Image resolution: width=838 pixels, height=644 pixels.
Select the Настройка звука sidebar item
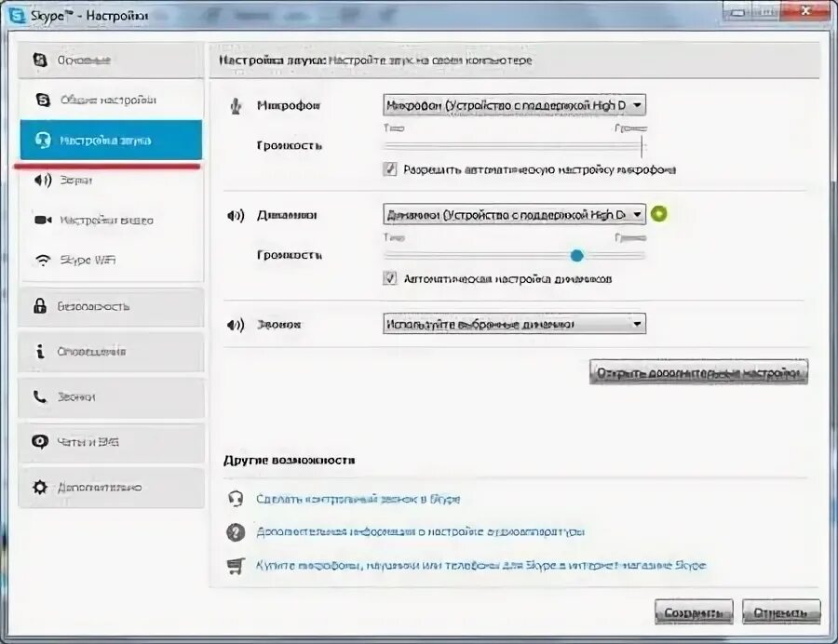pos(111,140)
